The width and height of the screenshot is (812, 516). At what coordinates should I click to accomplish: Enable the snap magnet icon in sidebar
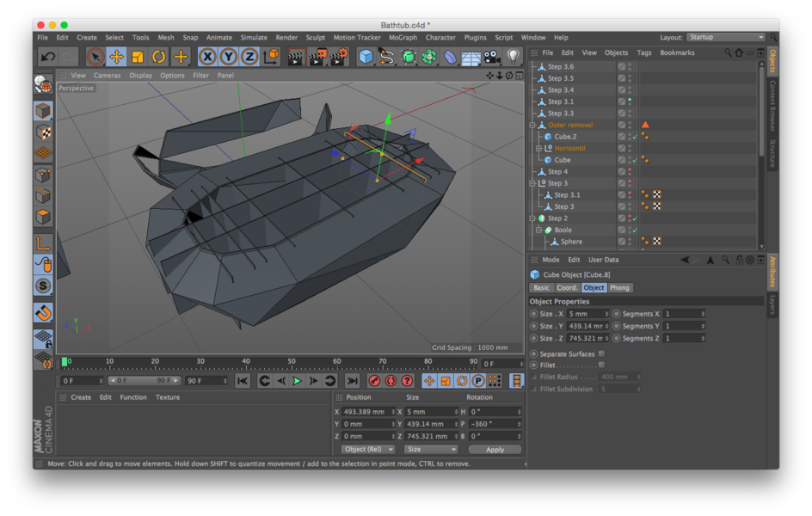[x=44, y=312]
